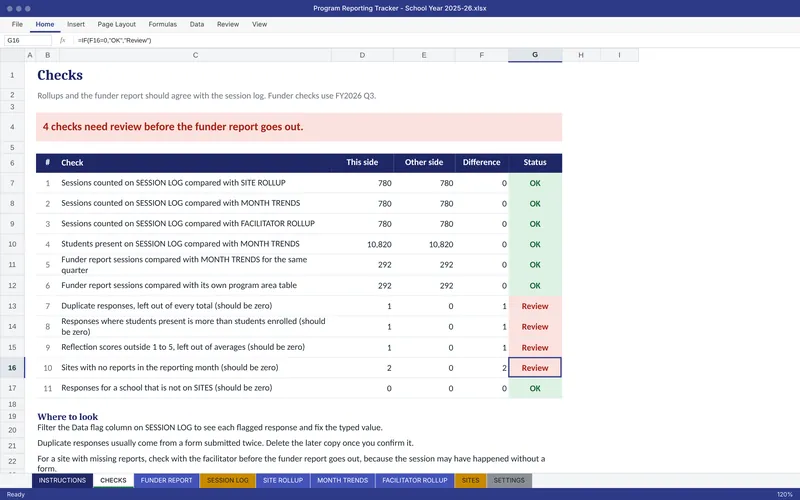The width and height of the screenshot is (800, 500).
Task: Click the '4 checks need review' alert banner
Action: coord(299,127)
